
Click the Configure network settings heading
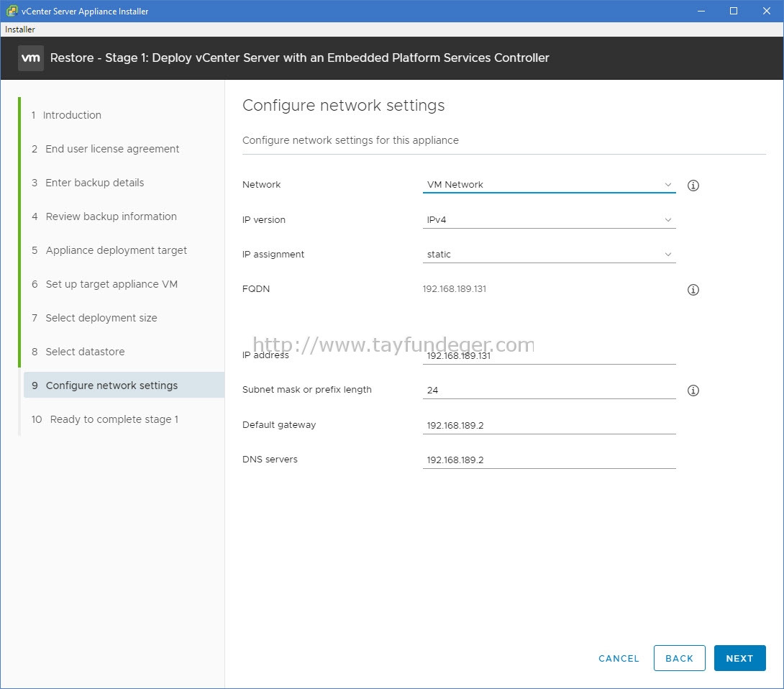coord(344,106)
